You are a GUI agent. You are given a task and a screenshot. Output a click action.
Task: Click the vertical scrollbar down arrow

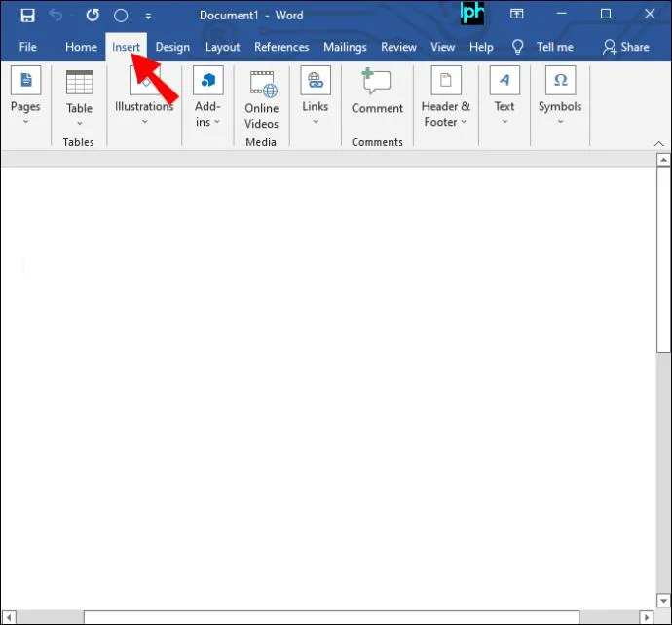click(663, 601)
